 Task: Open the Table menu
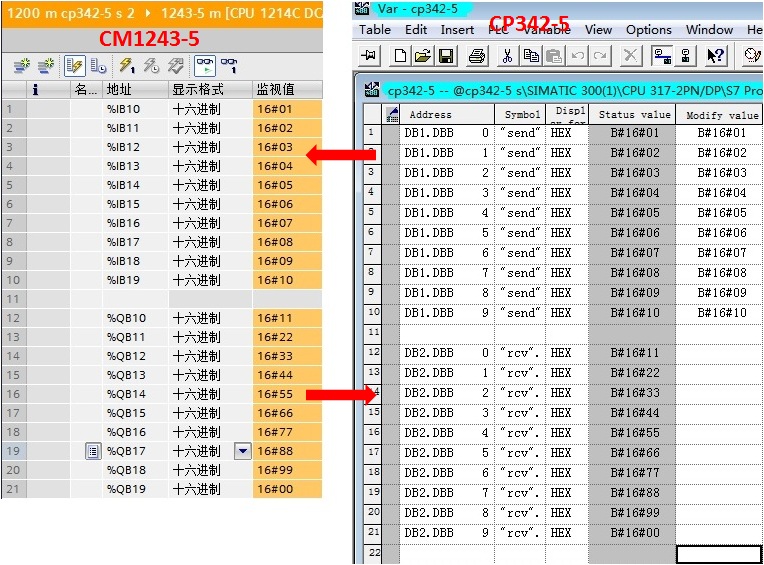tap(375, 30)
